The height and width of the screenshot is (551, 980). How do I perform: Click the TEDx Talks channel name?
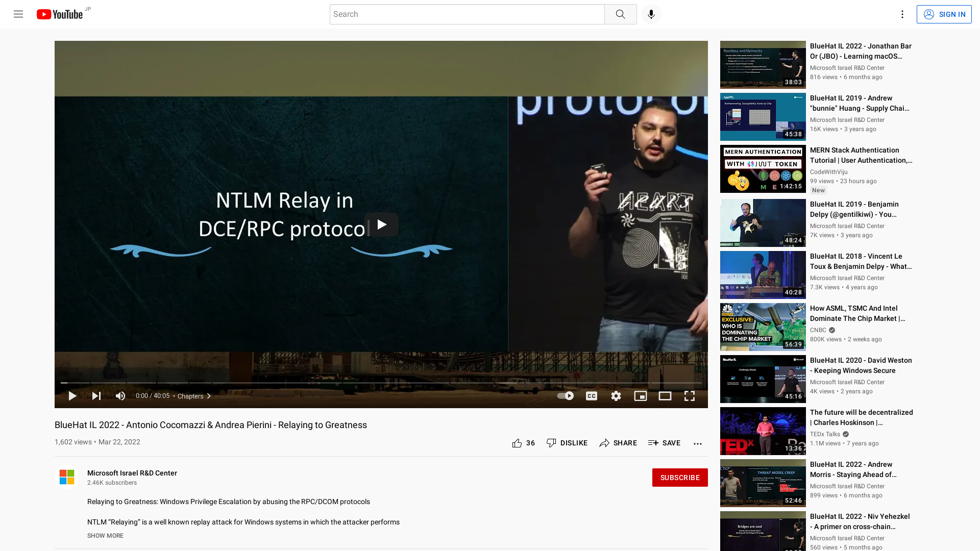click(825, 434)
